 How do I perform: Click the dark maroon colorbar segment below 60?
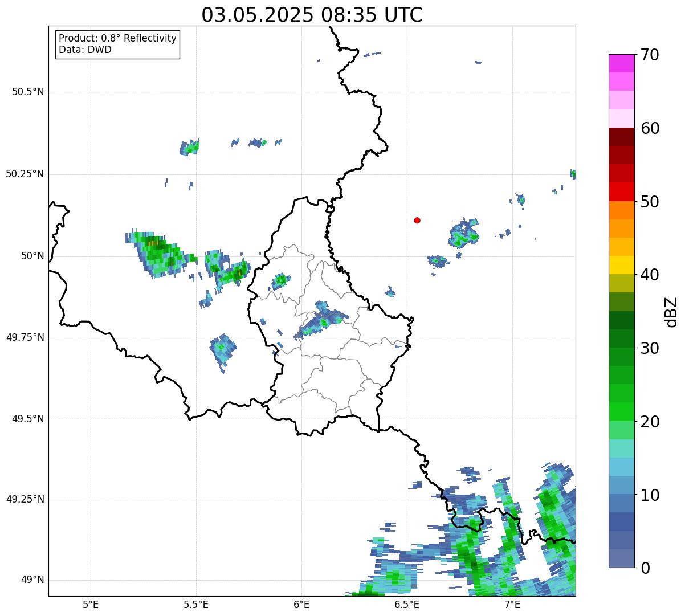point(621,137)
